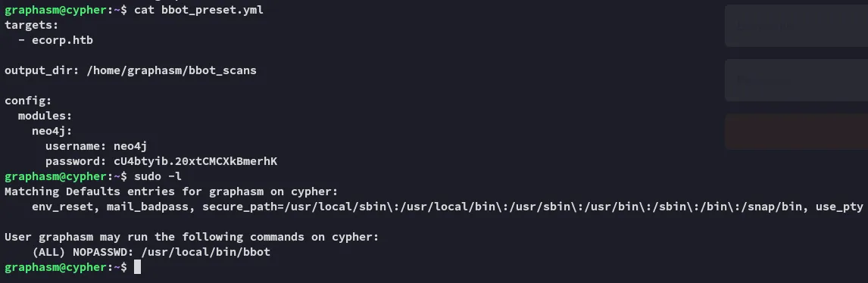Click the 'config:' section heading
This screenshot has height=283, width=868.
[28, 101]
